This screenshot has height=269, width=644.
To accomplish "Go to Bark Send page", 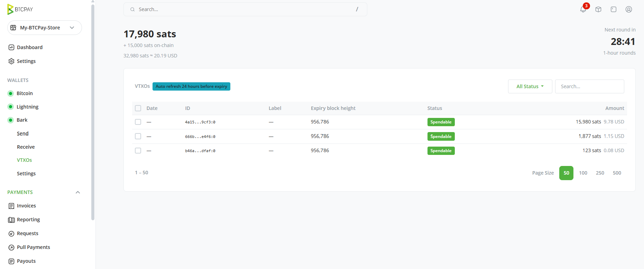I will click(23, 133).
